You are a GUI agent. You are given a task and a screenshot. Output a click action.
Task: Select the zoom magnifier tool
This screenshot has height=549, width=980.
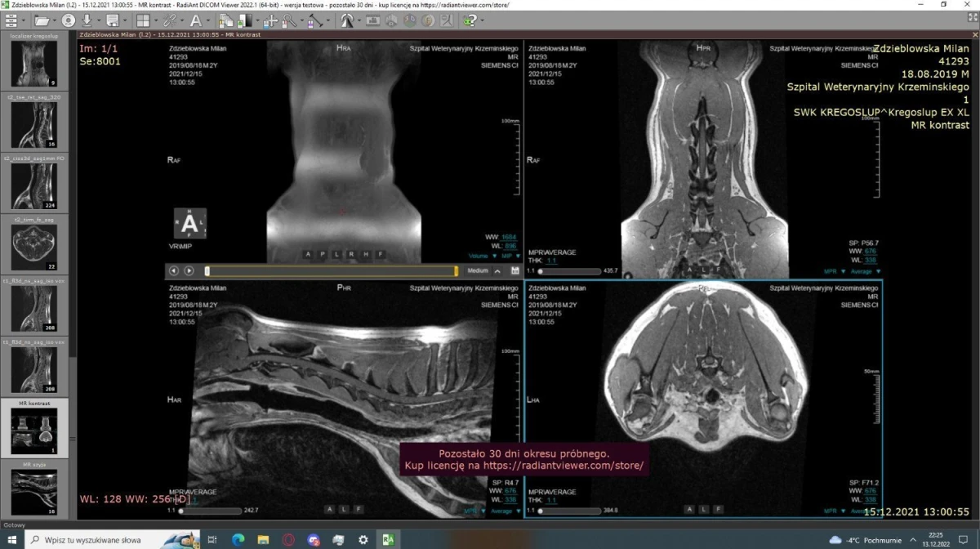point(288,20)
